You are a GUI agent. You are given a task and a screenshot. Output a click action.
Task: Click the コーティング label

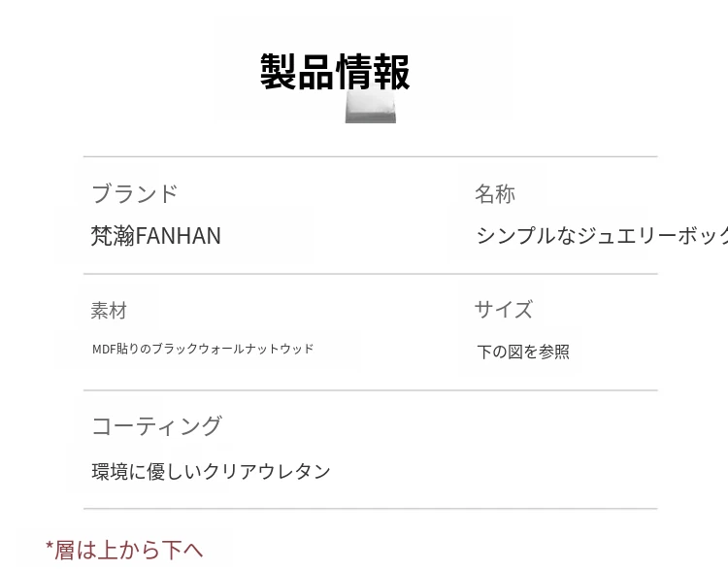156,426
